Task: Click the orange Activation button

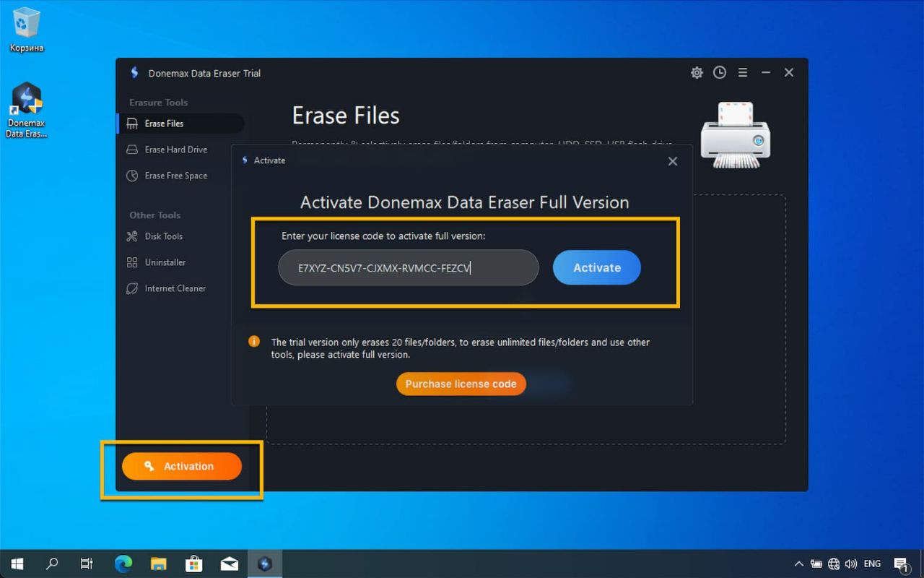Action: coord(182,467)
